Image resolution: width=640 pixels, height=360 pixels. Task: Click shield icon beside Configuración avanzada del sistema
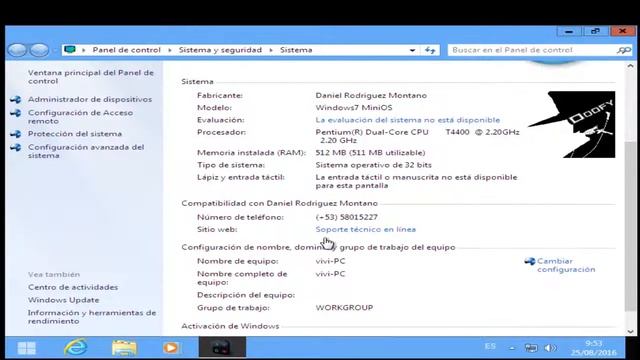pos(16,147)
